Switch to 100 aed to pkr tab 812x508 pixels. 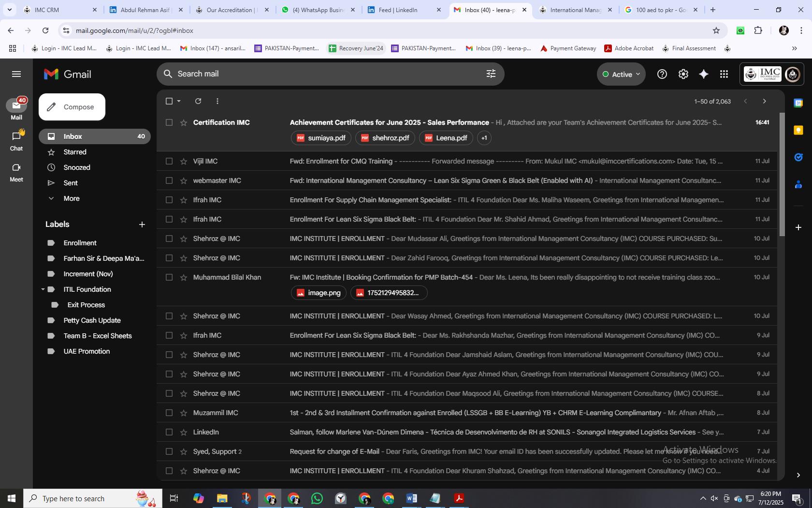[x=662, y=10]
